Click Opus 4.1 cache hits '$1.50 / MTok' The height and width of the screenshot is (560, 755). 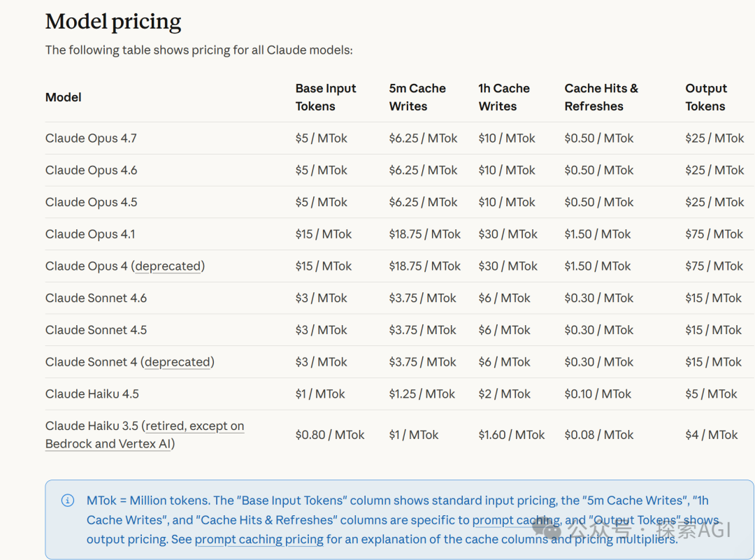point(598,234)
